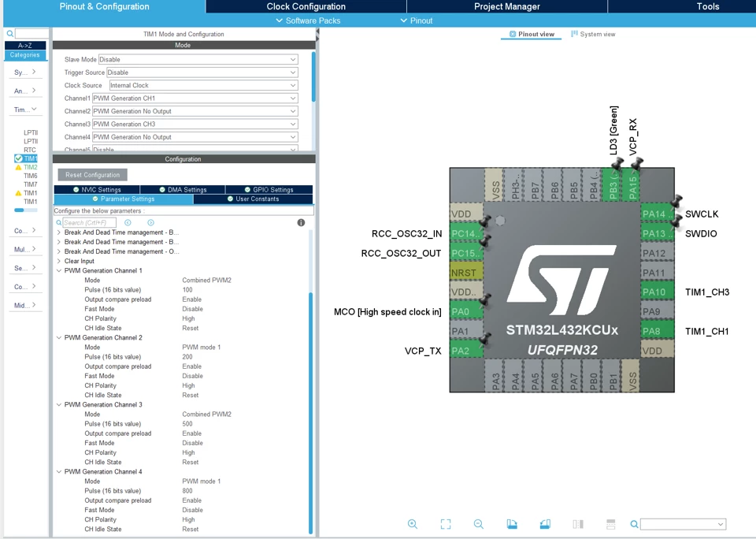Image resolution: width=756 pixels, height=539 pixels.
Task: Click the zoom out magnifier icon
Action: pyautogui.click(x=478, y=524)
